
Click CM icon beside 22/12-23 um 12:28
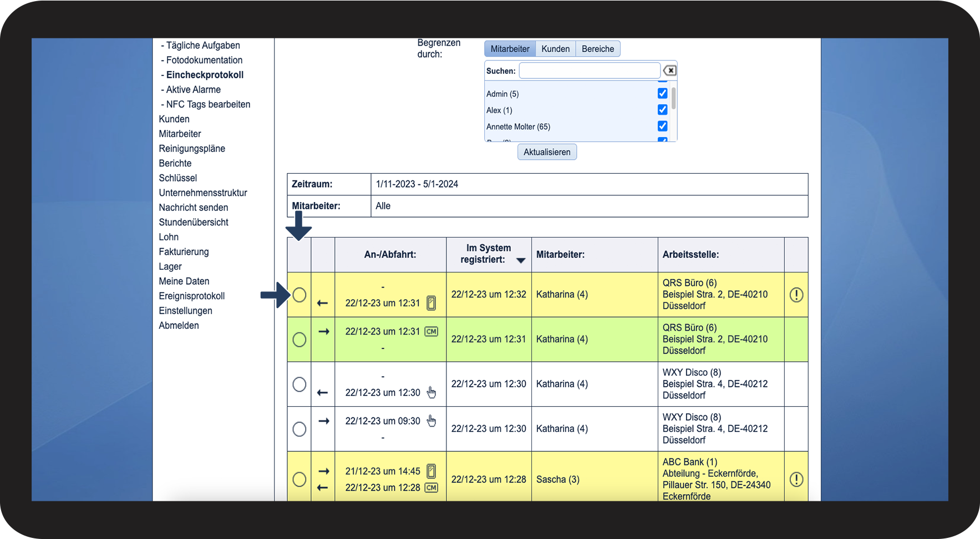coord(431,487)
